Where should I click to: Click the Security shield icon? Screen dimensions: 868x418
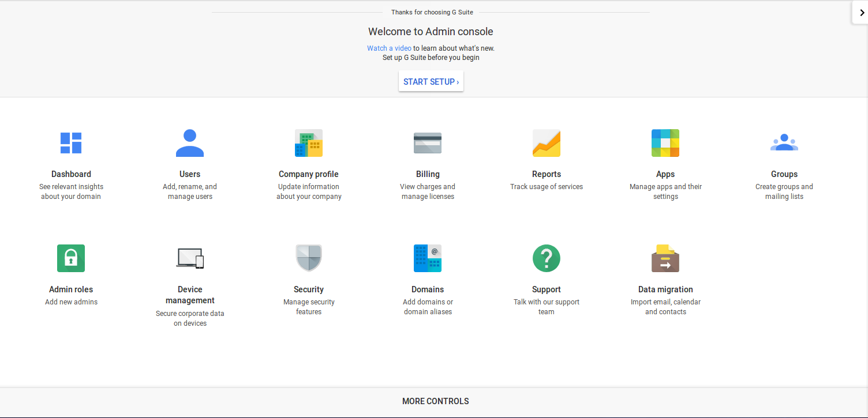[309, 258]
